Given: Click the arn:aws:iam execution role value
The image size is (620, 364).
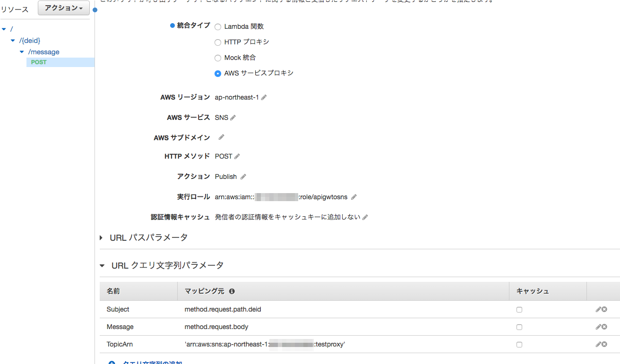Looking at the screenshot, I should [281, 197].
